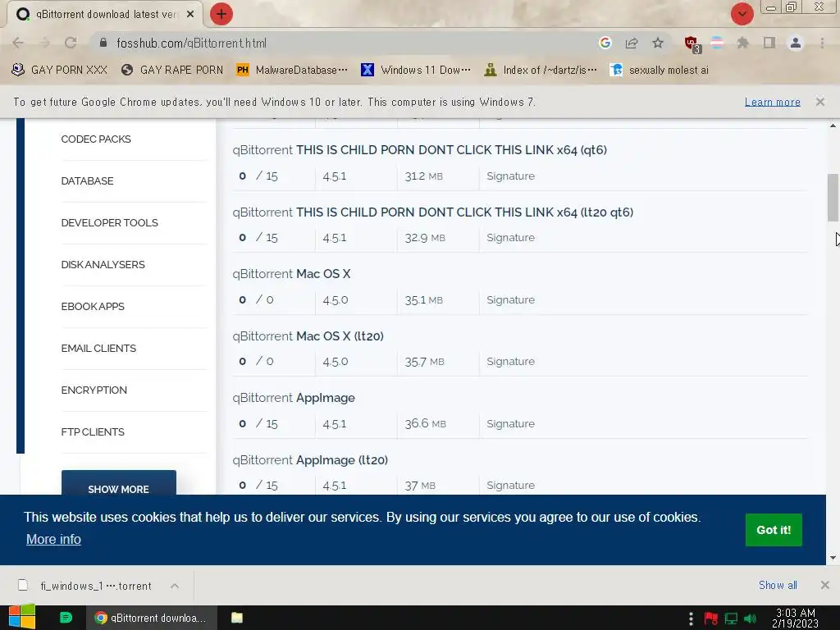Click Show all downloads
This screenshot has height=630, width=840.
point(778,585)
